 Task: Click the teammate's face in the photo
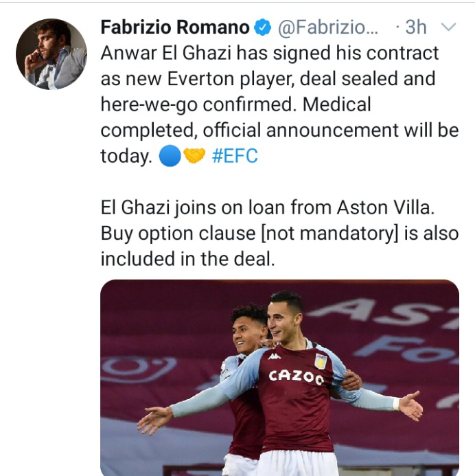pyautogui.click(x=248, y=335)
